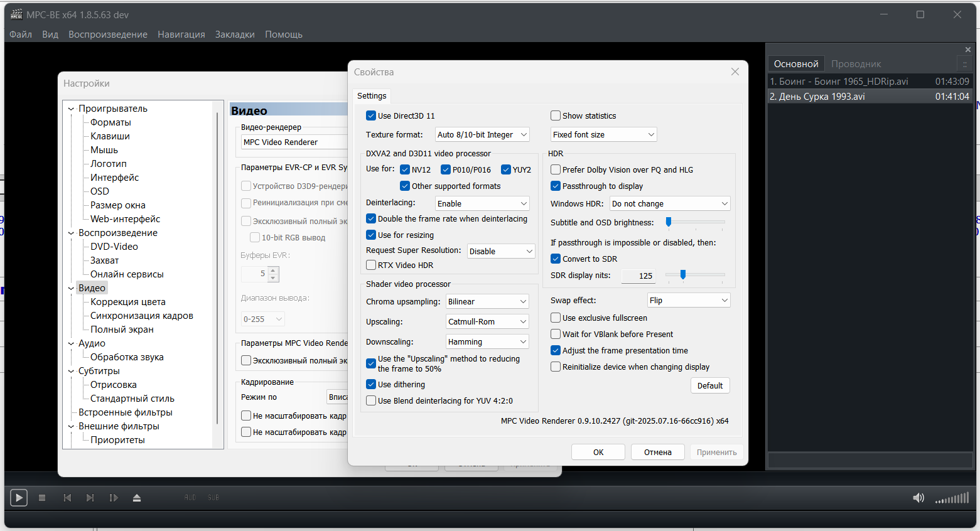Click OK in Свойства dialog
Screen dimensions: 980x531
(x=598, y=452)
